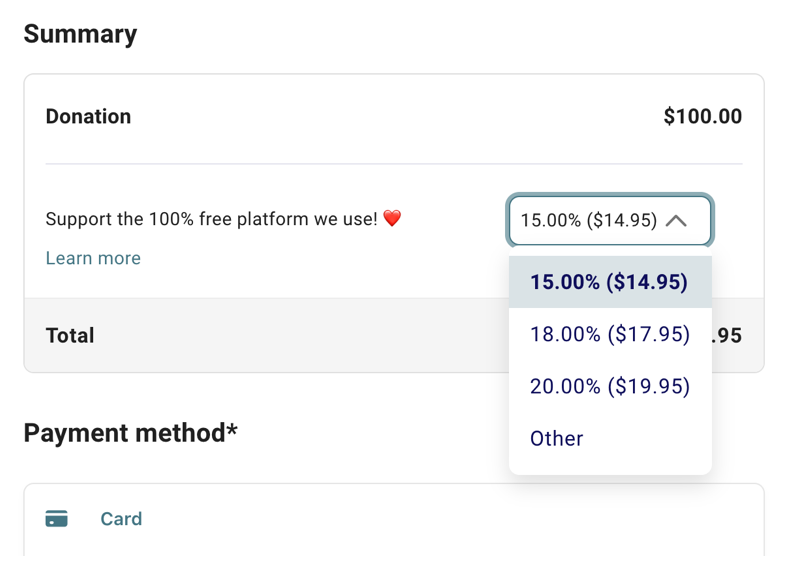Click the partially hidden total amount ending .95

(x=727, y=336)
